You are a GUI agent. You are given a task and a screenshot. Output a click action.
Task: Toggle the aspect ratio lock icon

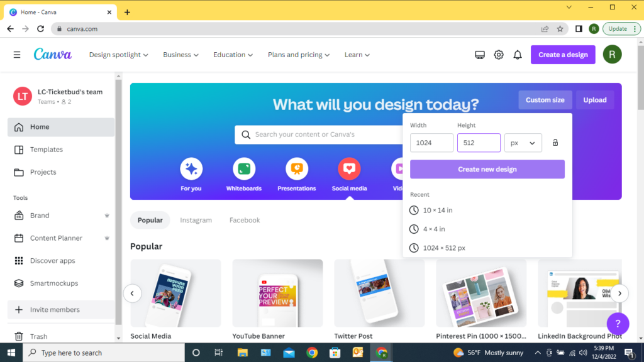pyautogui.click(x=555, y=143)
